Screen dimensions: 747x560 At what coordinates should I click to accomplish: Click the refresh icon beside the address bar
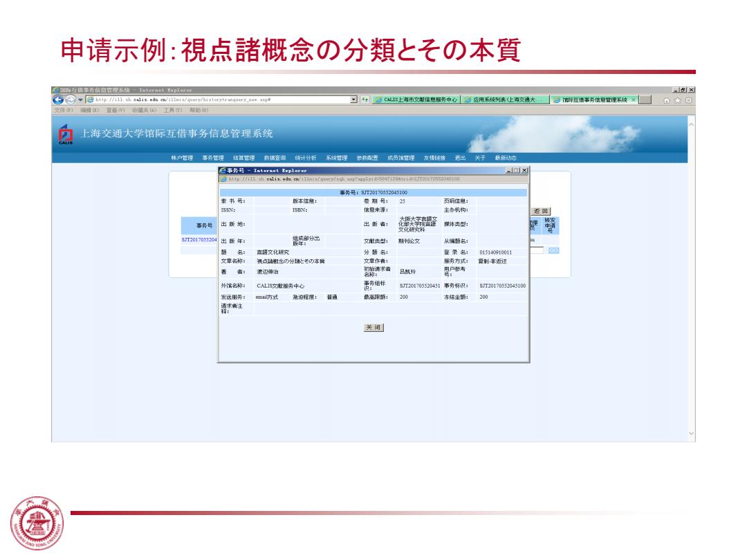[365, 100]
